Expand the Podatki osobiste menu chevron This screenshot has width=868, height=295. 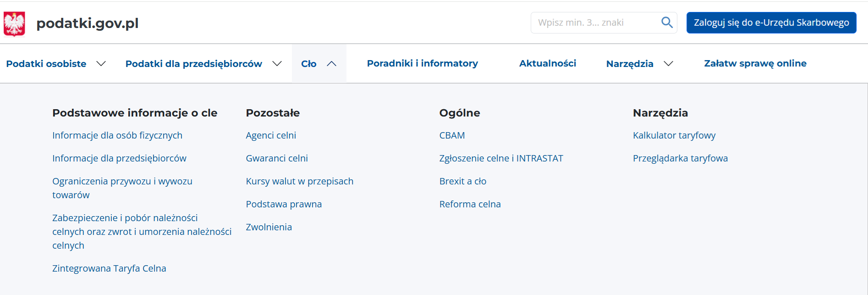pos(101,64)
